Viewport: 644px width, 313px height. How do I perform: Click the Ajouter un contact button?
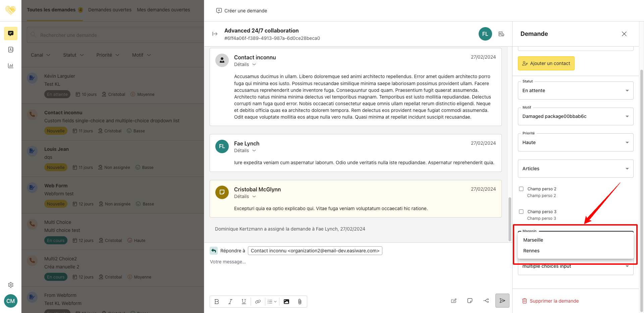click(x=546, y=63)
